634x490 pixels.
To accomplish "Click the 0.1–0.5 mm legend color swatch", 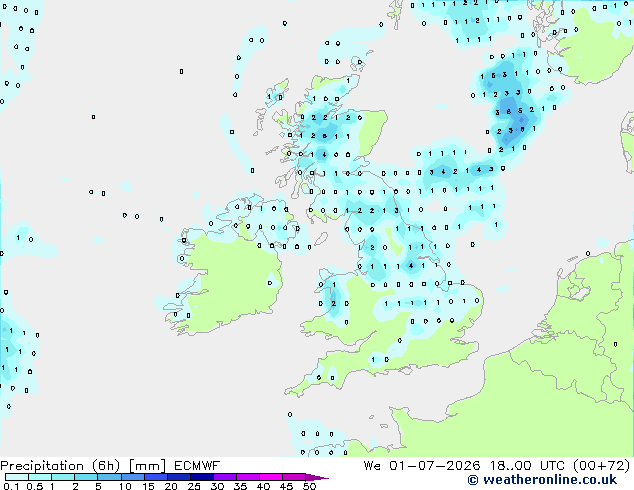I will (17, 477).
